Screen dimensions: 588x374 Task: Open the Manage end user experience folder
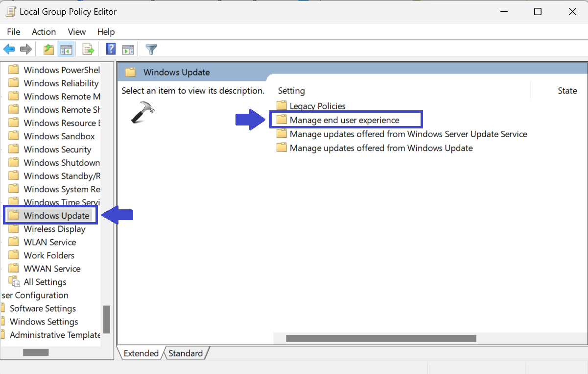pos(344,120)
